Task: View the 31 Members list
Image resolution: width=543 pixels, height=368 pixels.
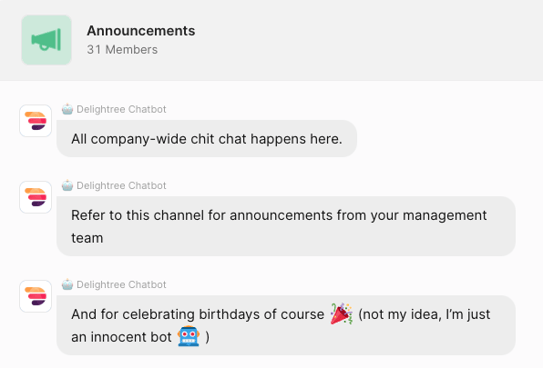Action: 122,50
